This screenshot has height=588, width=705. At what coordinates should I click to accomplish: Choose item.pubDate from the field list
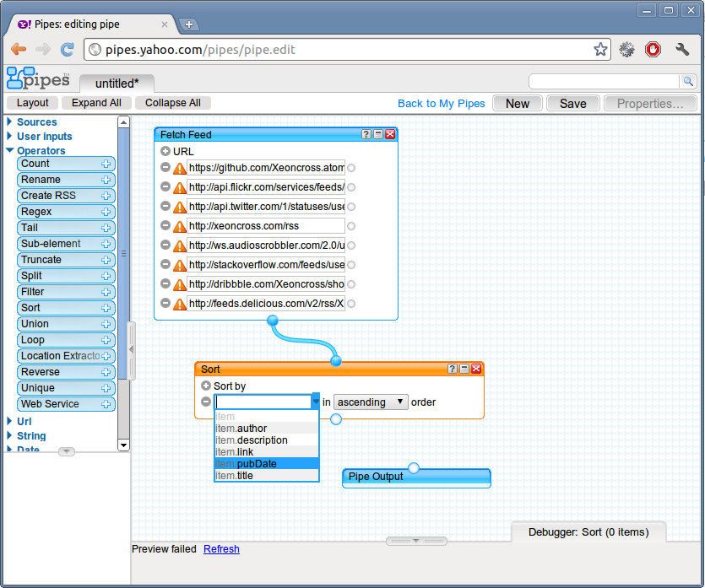[267, 464]
